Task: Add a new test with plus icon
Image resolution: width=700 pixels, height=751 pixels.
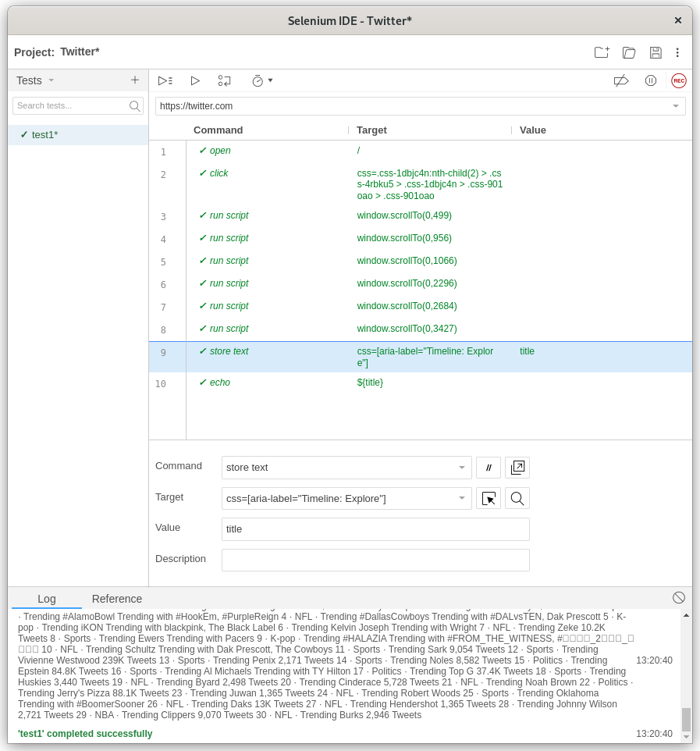Action: (x=135, y=80)
